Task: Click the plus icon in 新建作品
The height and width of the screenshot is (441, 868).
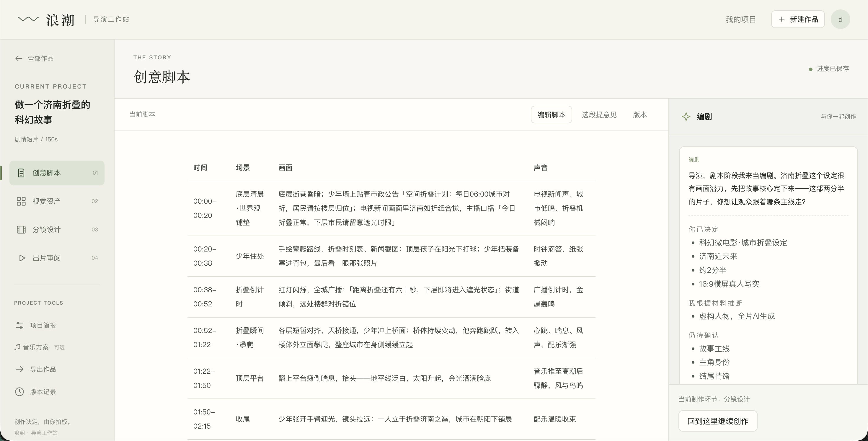Action: 781,19
